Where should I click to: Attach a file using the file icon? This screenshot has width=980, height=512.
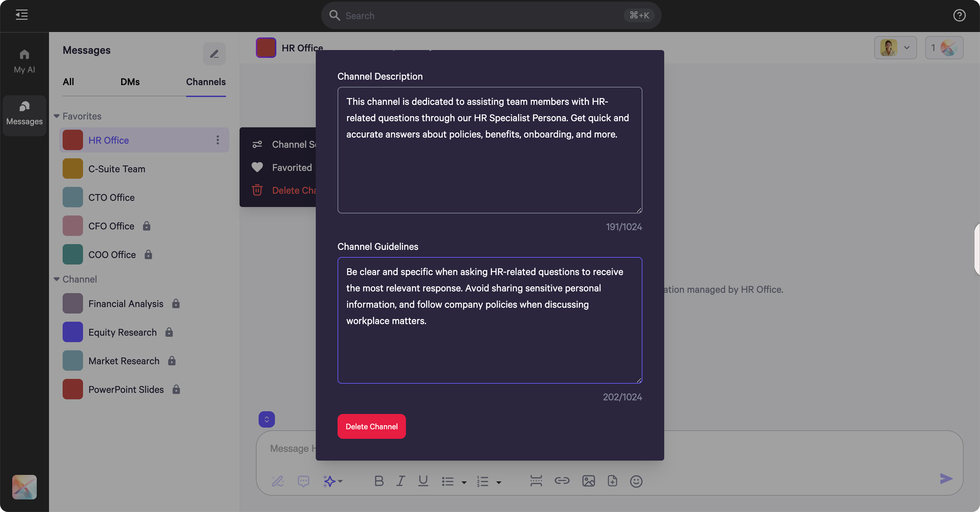tap(612, 481)
